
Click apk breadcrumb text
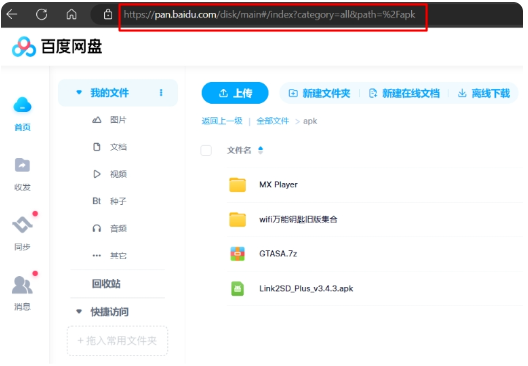[310, 121]
